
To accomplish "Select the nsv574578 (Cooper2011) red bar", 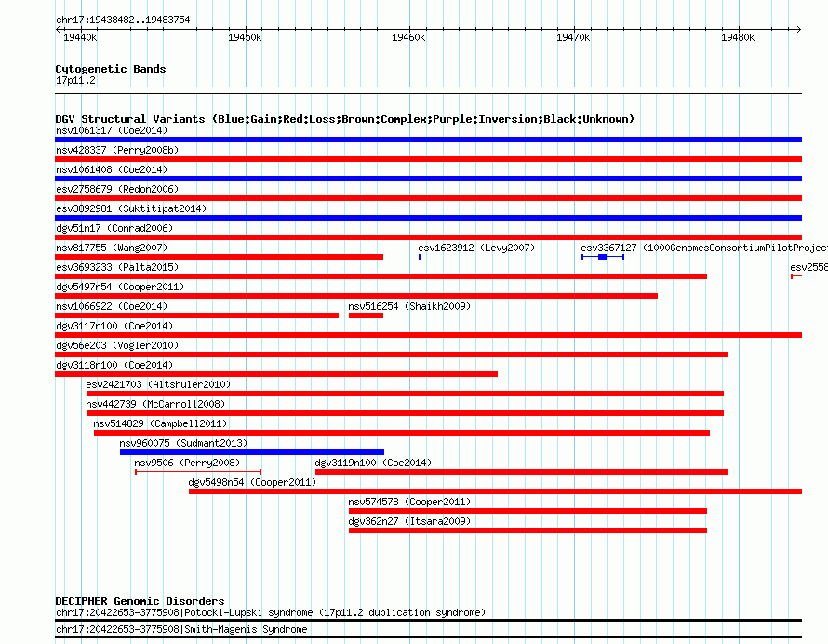I will [528, 511].
